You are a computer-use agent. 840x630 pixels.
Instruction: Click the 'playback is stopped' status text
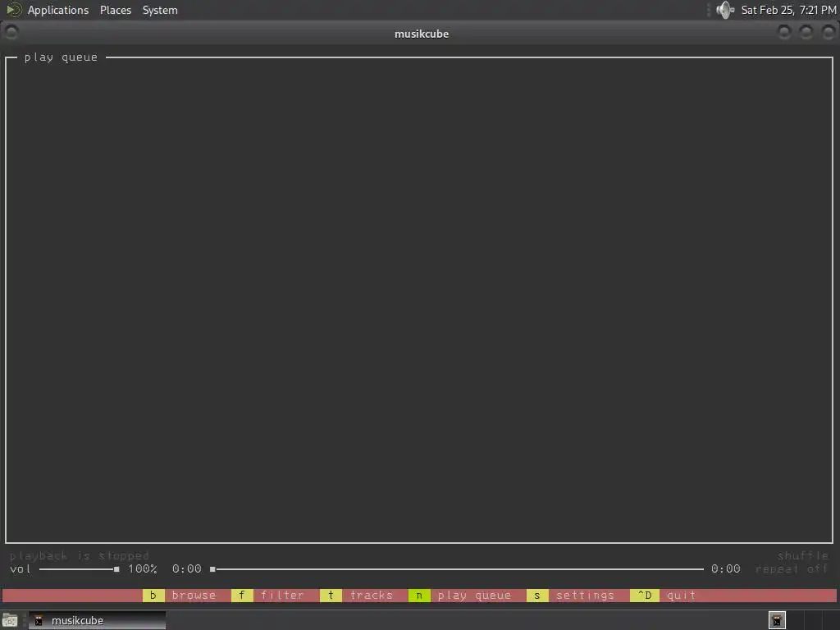click(x=80, y=555)
